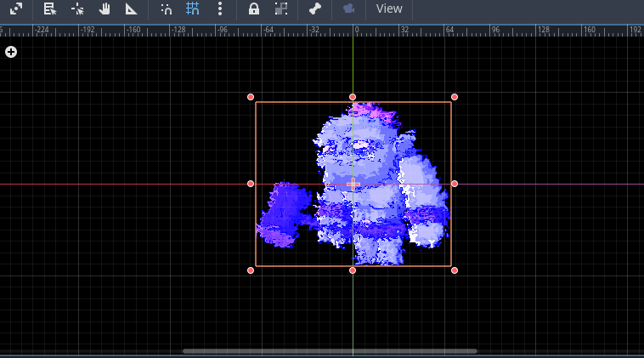The image size is (644, 358).
Task: Open the skeleton bone options
Action: [314, 9]
